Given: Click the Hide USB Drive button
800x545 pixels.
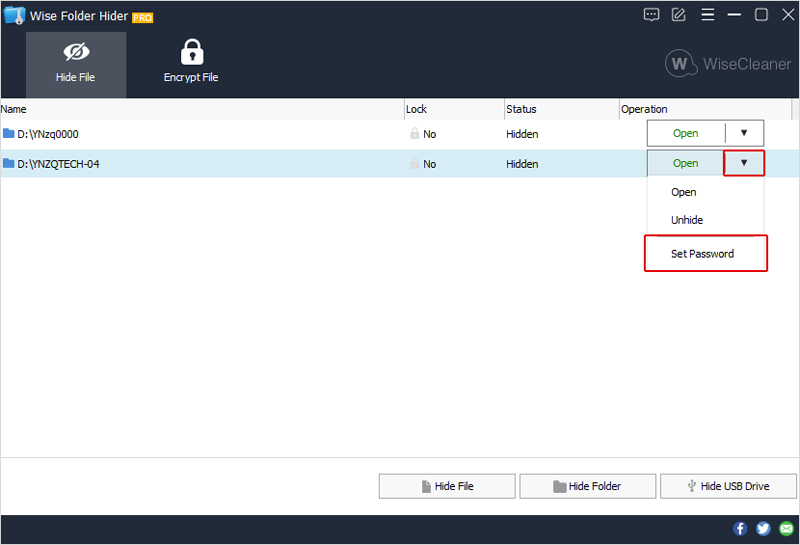Looking at the screenshot, I should point(729,486).
